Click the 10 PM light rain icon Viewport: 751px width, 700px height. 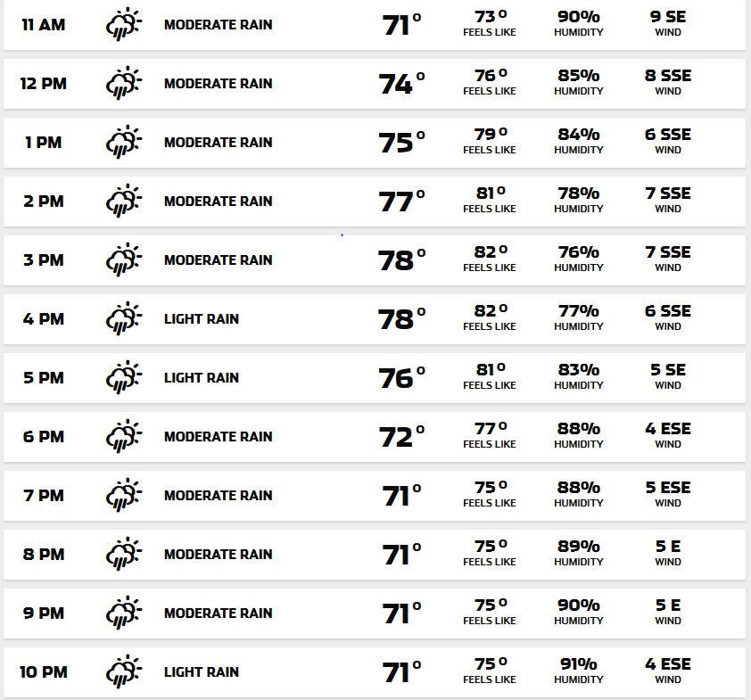[x=124, y=671]
